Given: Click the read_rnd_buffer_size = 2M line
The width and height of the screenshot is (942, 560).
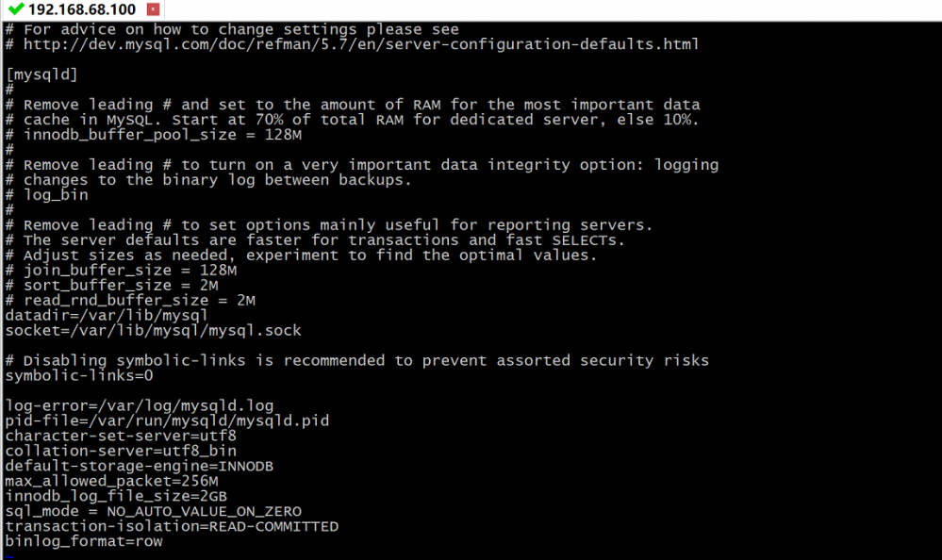Looking at the screenshot, I should click(130, 301).
